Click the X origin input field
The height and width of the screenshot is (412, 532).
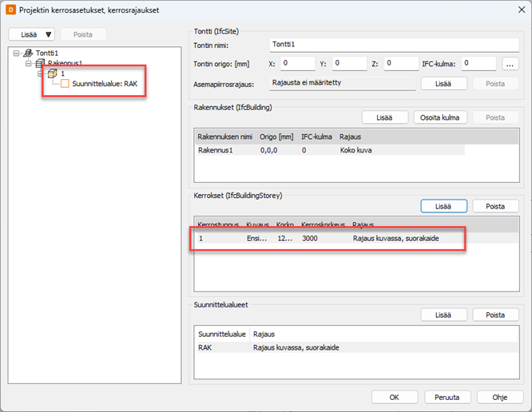coord(297,64)
